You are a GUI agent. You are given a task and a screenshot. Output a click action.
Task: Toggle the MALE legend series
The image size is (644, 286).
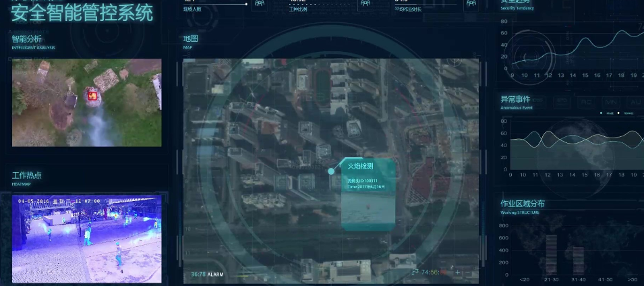click(x=607, y=113)
